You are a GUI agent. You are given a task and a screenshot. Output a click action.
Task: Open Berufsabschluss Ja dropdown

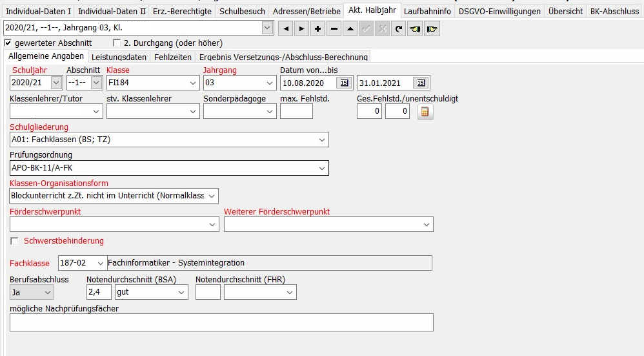coord(48,292)
